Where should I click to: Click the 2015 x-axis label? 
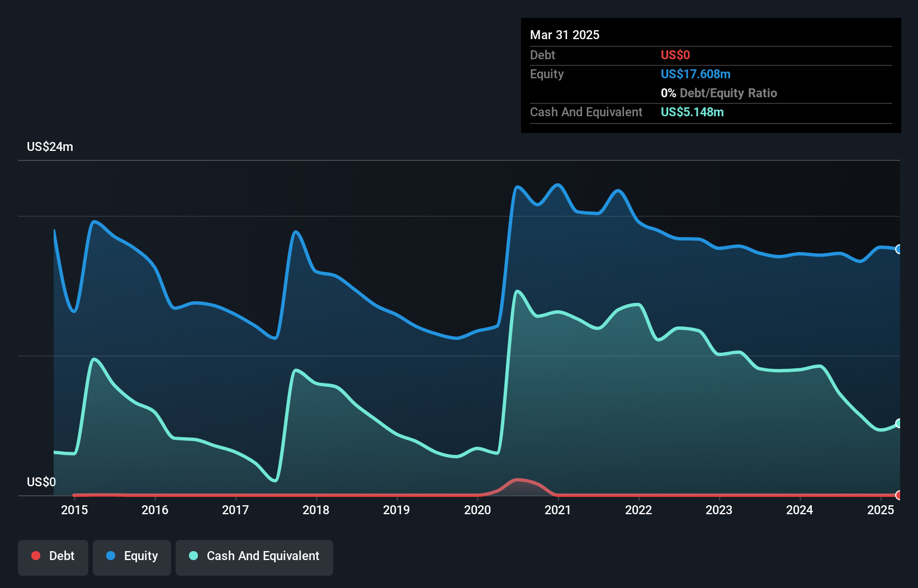coord(74,510)
